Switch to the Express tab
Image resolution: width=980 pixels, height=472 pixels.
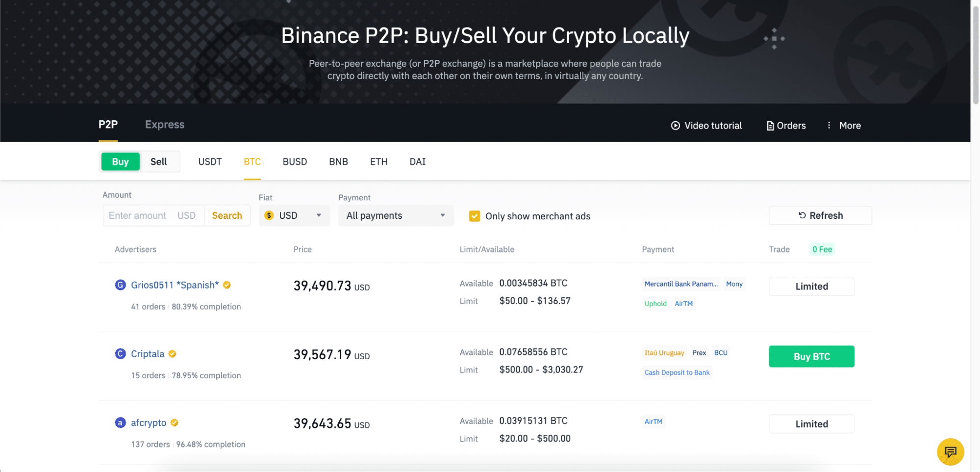[x=165, y=125]
